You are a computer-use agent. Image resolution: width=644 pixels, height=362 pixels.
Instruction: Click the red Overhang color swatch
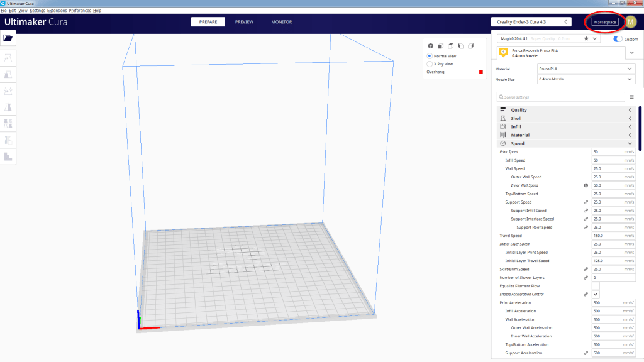point(481,72)
